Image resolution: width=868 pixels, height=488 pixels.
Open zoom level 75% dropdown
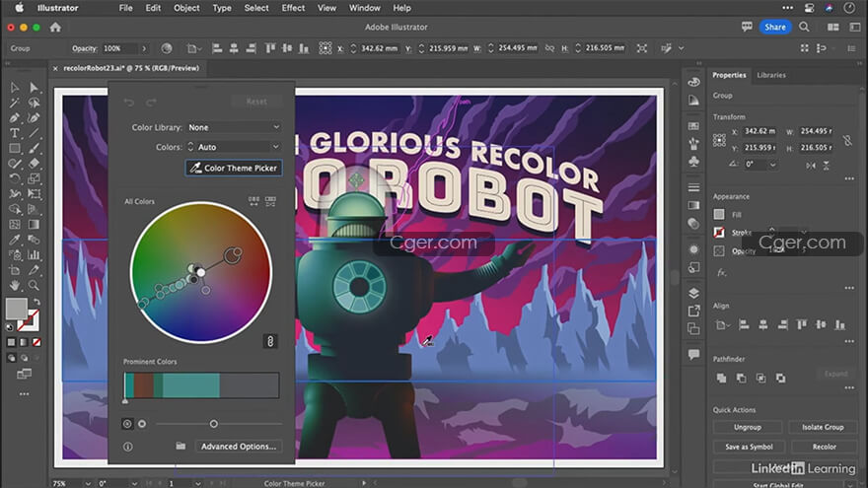(88, 483)
